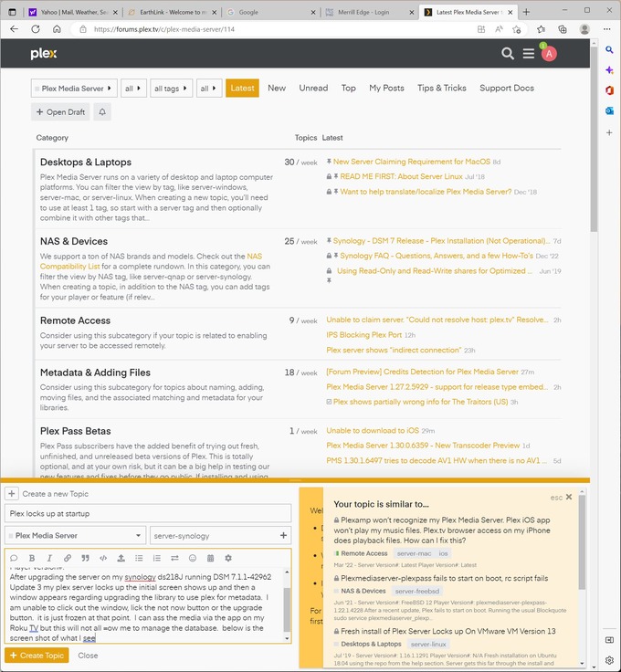621x672 pixels.
Task: Go to the browser home page icon
Action: click(57, 29)
